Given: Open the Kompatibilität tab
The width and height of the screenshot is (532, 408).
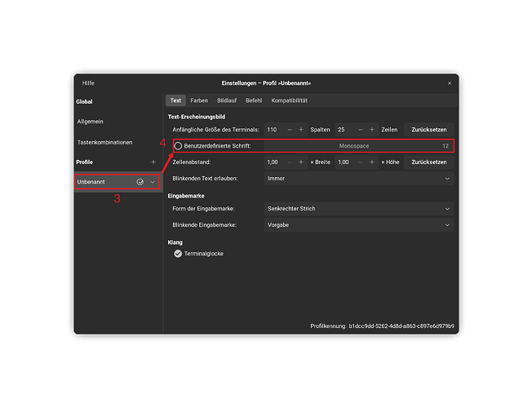Looking at the screenshot, I should coord(290,100).
